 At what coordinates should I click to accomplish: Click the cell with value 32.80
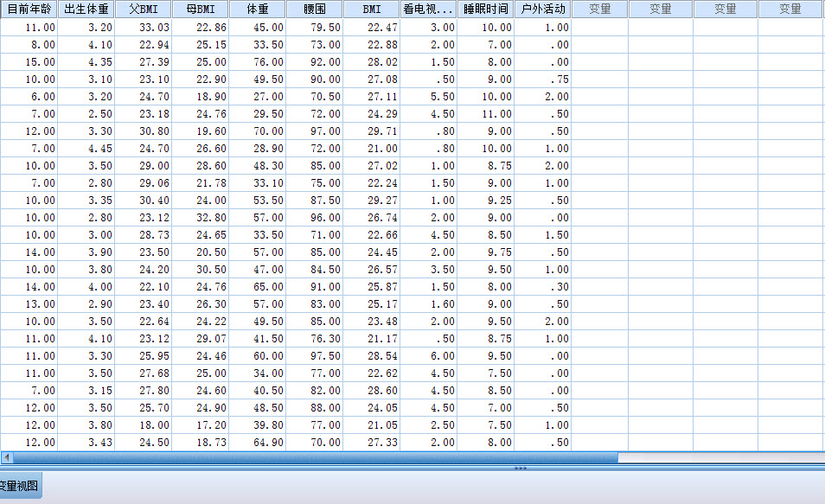tap(201, 218)
